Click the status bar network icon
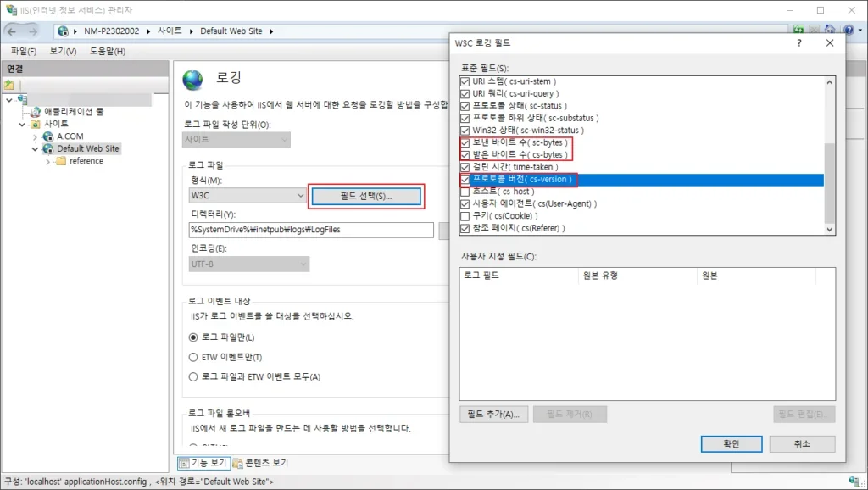868x490 pixels. (854, 482)
